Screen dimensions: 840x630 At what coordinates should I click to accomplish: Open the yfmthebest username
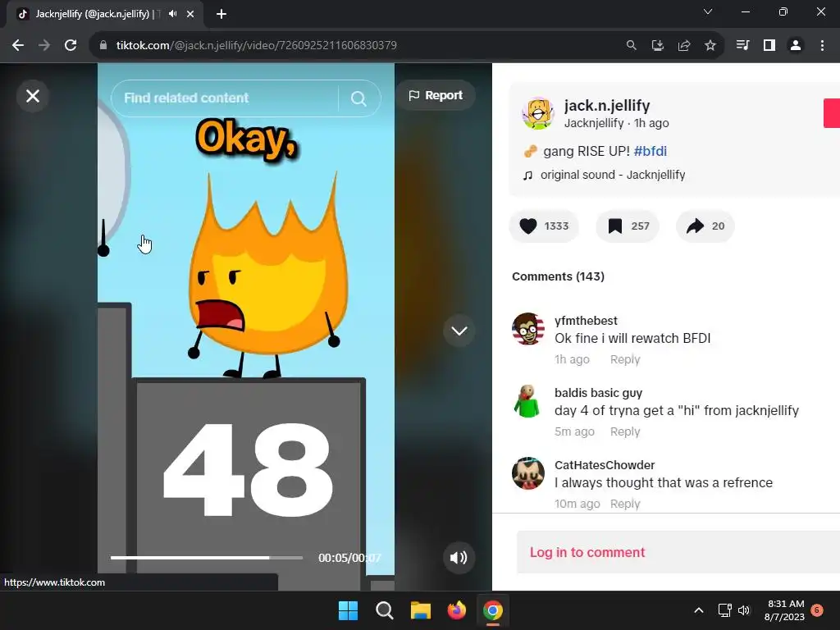[586, 321]
